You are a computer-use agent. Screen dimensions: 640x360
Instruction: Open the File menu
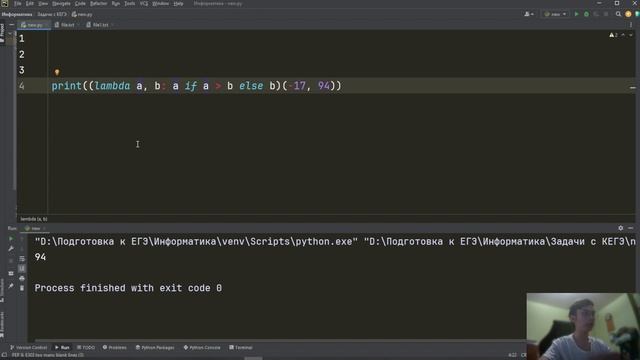(x=18, y=4)
